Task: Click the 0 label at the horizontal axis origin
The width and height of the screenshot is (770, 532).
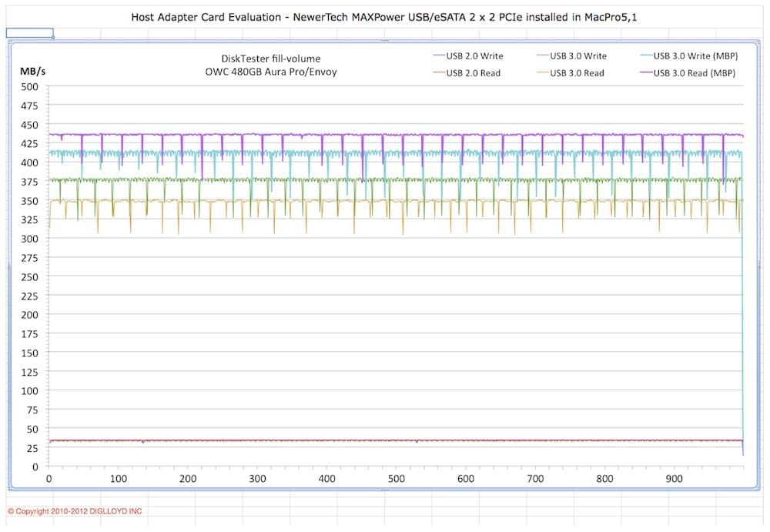Action: click(49, 479)
